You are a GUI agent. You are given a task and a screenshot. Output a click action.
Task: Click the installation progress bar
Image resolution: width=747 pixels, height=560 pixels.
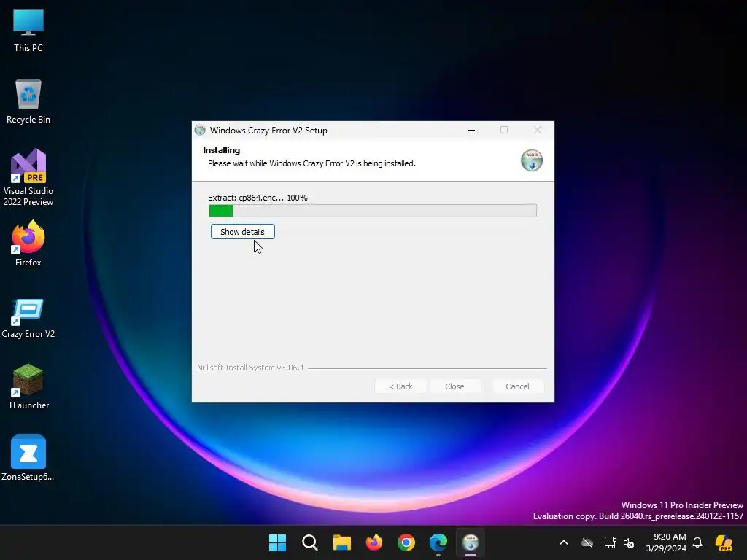[x=373, y=211]
